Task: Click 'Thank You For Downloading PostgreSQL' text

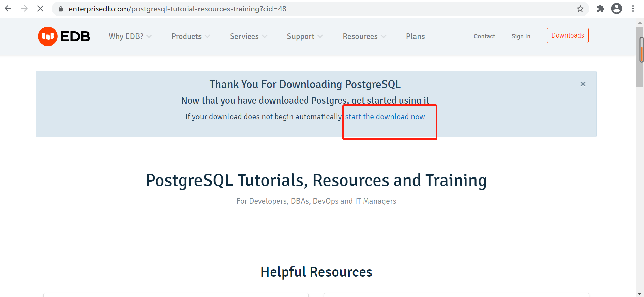Action: pyautogui.click(x=305, y=84)
